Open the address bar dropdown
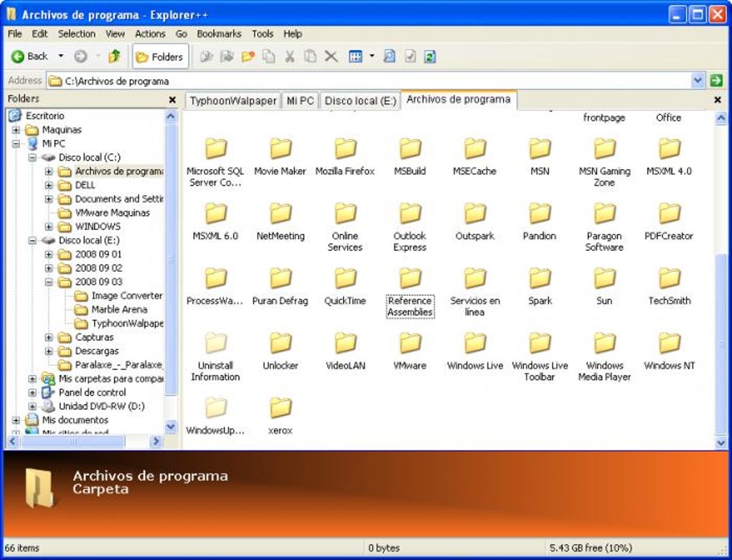This screenshot has width=732, height=560. [x=698, y=80]
